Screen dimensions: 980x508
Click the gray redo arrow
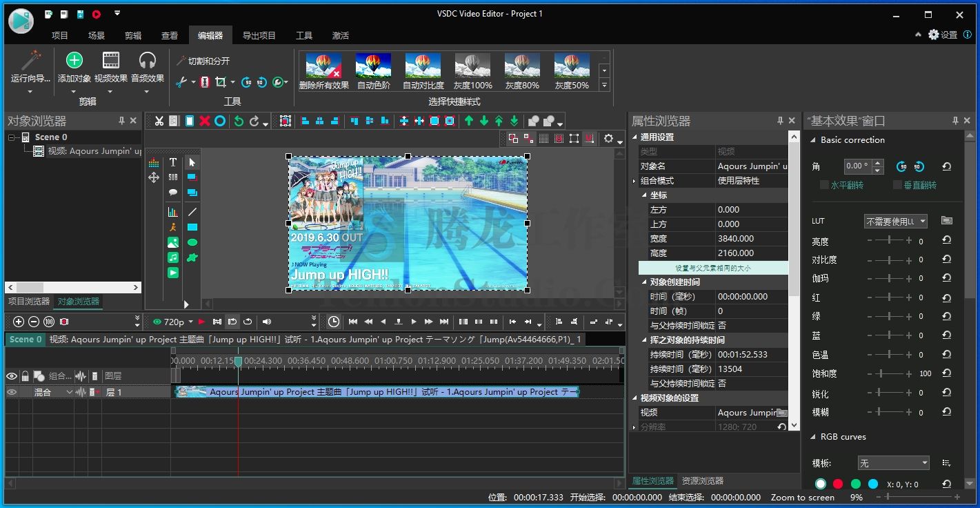[254, 121]
